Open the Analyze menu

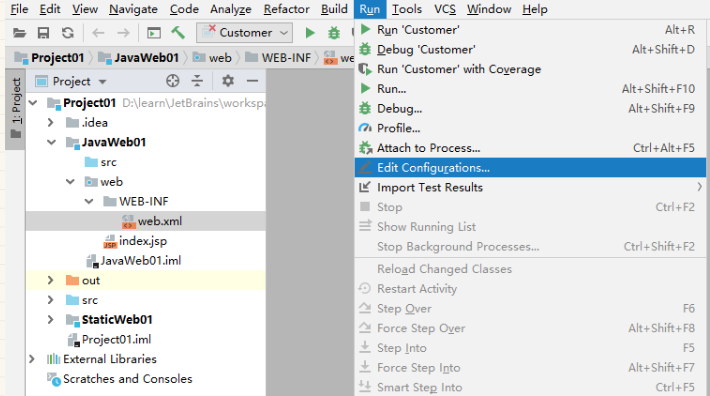pos(230,9)
